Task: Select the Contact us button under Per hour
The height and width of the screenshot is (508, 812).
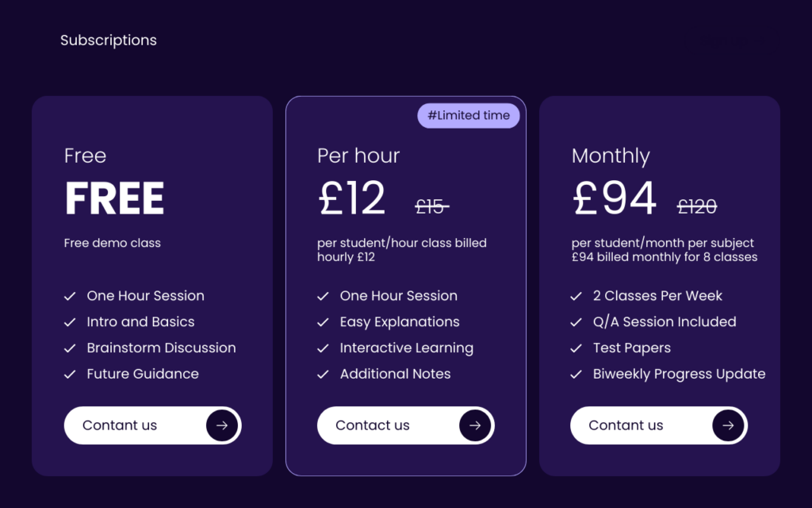Action: tap(406, 425)
